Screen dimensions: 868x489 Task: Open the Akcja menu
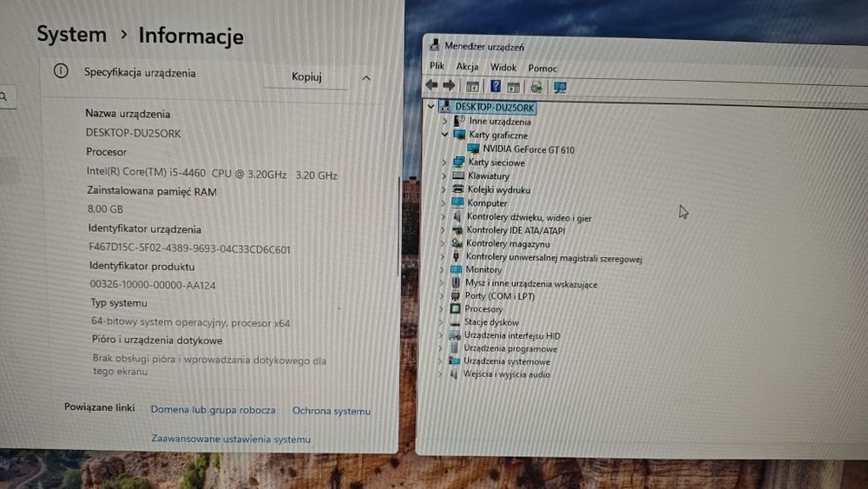coord(467,67)
